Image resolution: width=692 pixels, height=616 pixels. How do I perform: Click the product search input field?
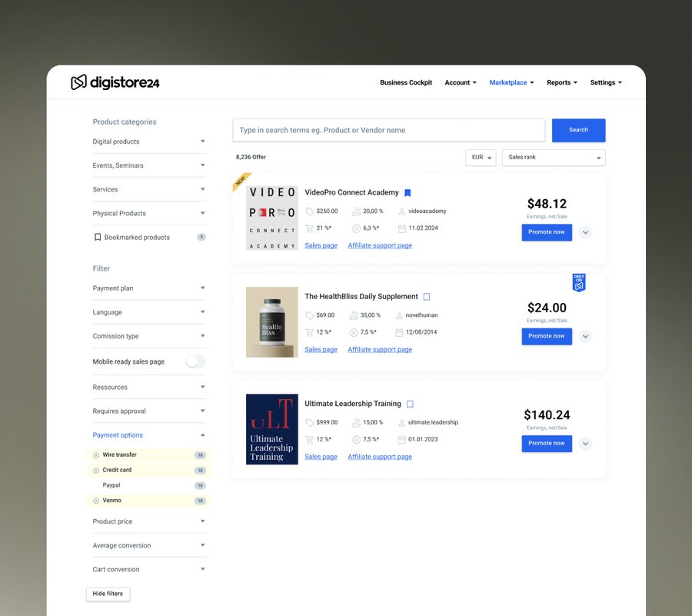tap(389, 130)
